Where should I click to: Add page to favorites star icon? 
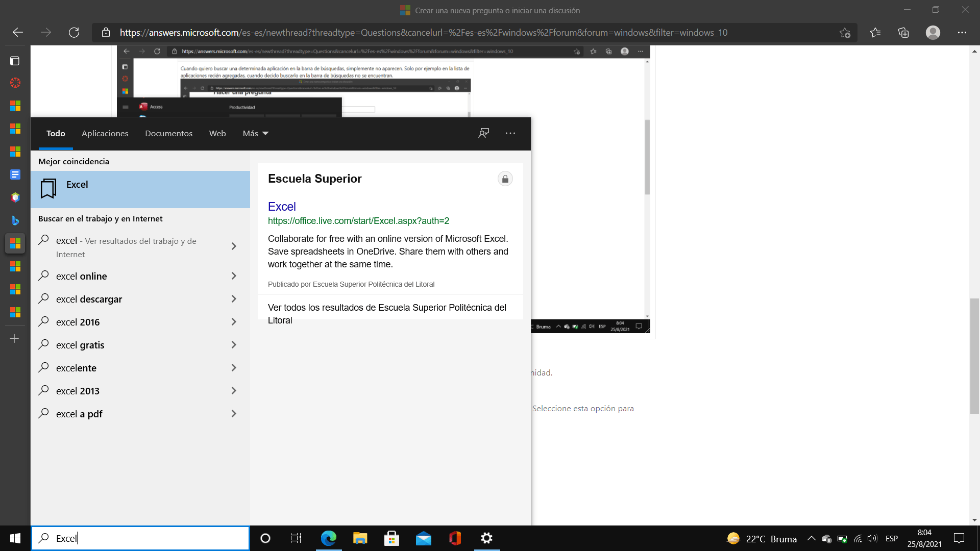point(845,33)
